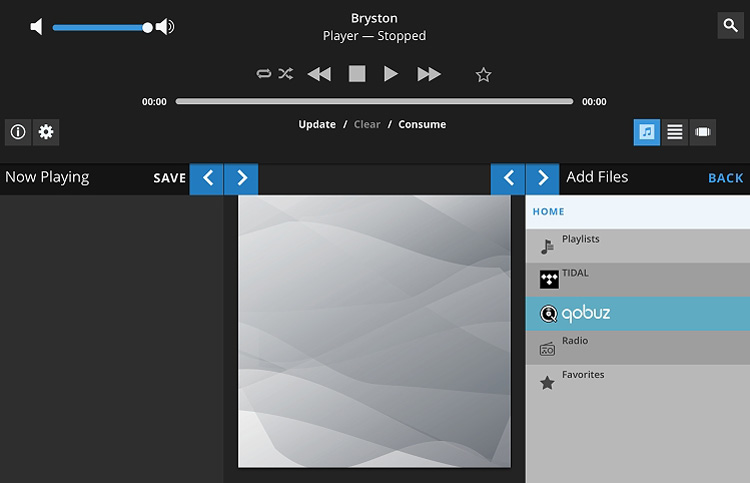
Task: Mute using the left speaker icon
Action: point(37,27)
